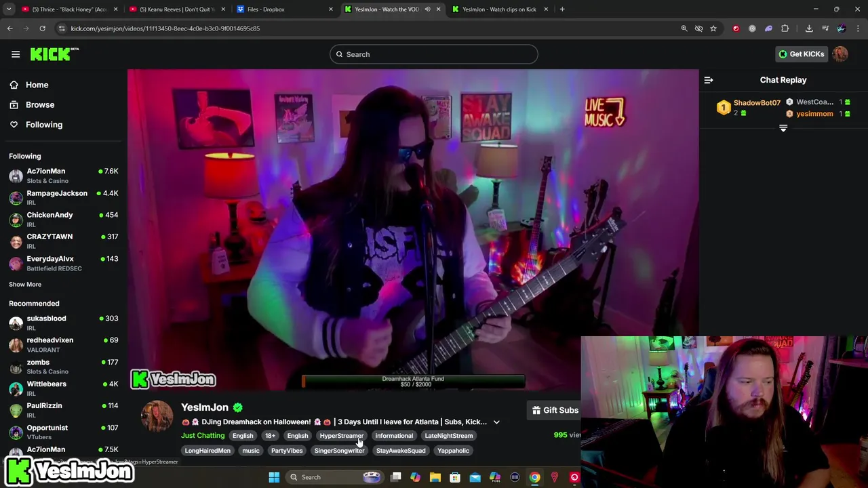Click the address bar URL
This screenshot has height=488, width=868.
pos(165,28)
